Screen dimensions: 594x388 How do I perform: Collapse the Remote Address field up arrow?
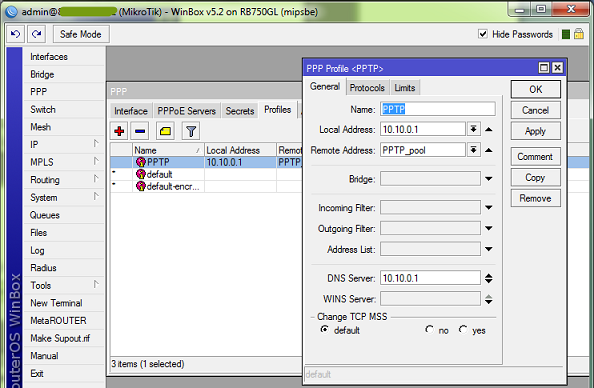tap(489, 150)
